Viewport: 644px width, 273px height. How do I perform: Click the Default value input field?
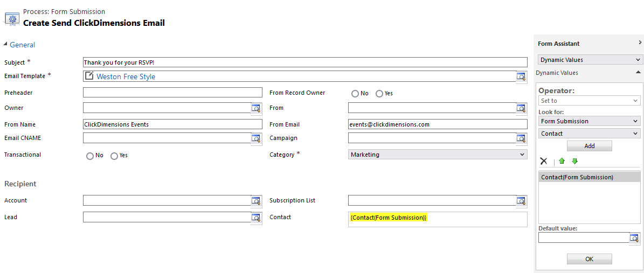coord(584,237)
